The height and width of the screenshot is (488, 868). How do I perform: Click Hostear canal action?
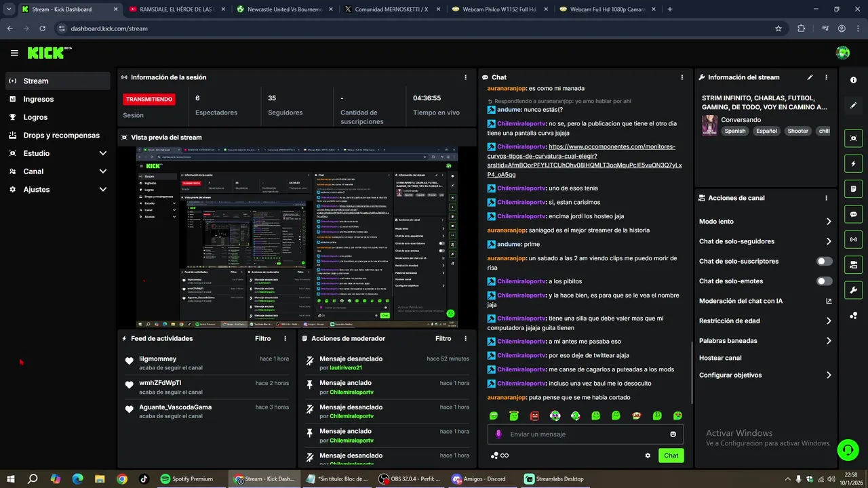(x=720, y=358)
